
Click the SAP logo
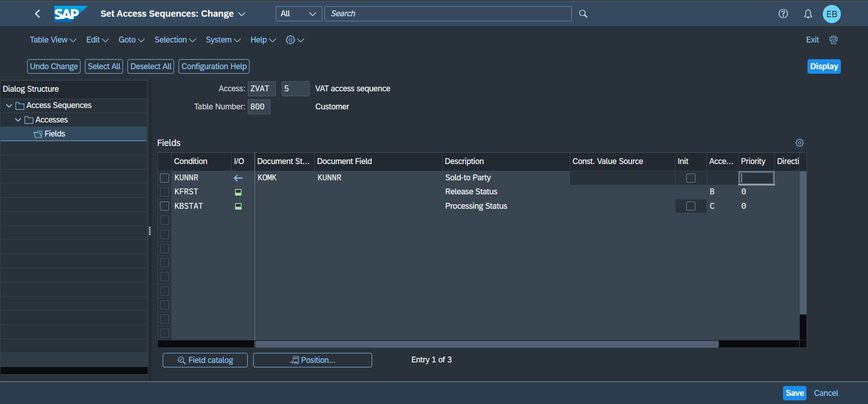coord(70,14)
